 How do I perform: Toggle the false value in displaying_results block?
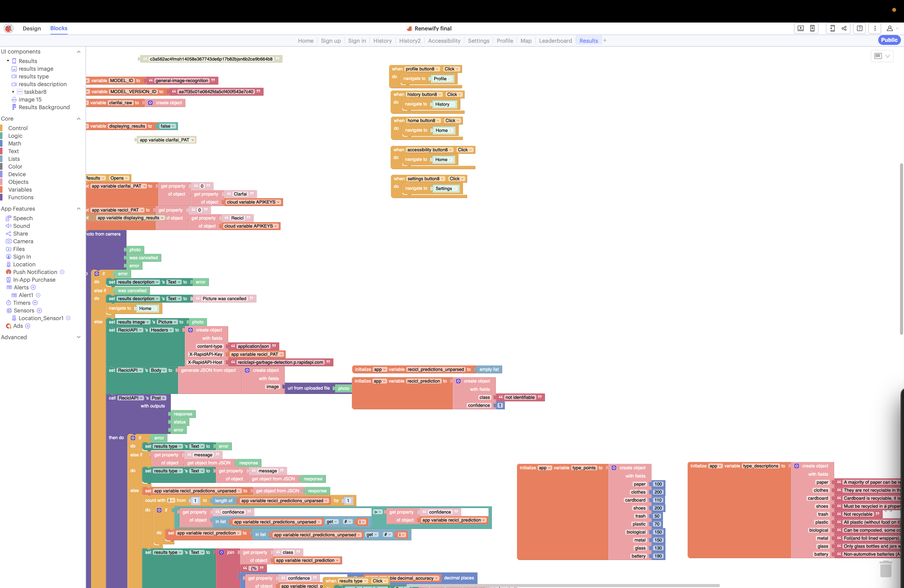(167, 126)
